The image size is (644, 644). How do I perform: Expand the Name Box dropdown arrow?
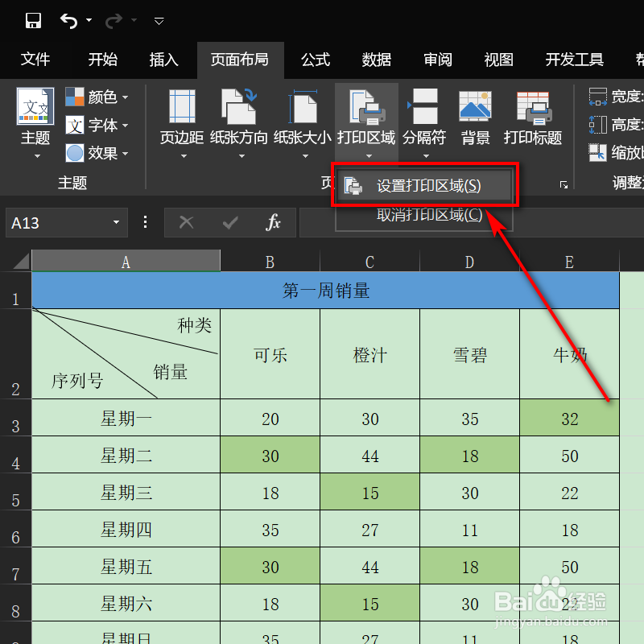point(117,222)
